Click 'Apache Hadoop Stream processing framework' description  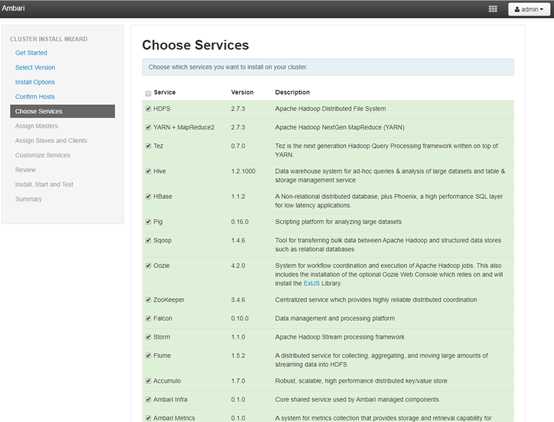[340, 337]
